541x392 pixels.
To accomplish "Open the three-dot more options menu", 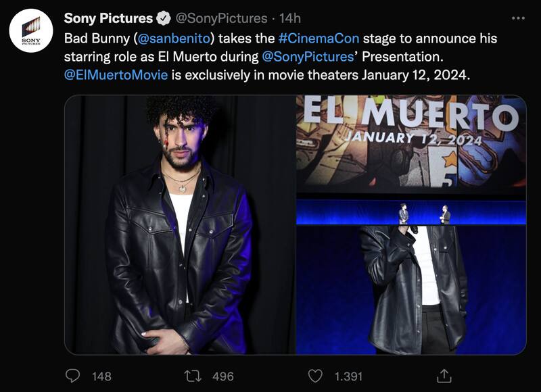I will tap(517, 18).
